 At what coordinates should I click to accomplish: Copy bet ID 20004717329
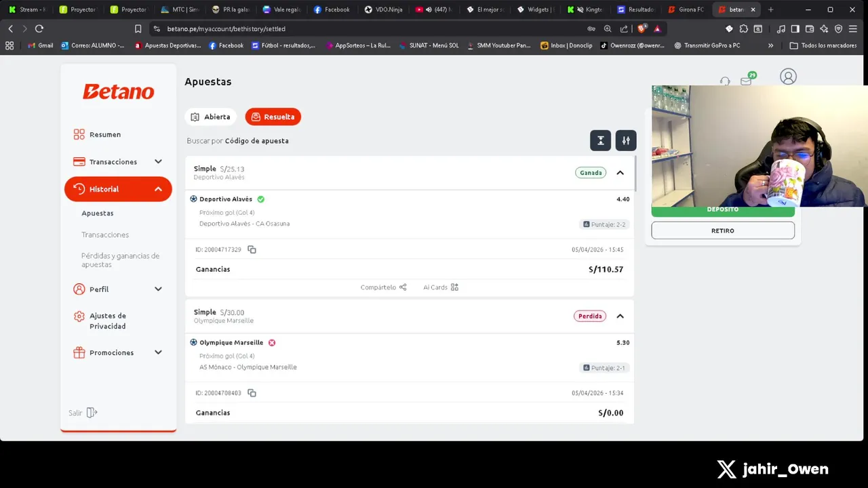(252, 249)
